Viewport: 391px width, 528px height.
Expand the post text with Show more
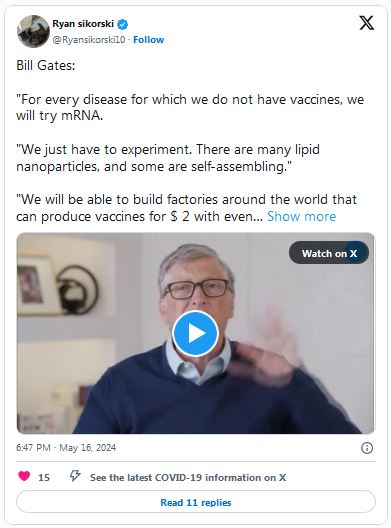[x=301, y=216]
